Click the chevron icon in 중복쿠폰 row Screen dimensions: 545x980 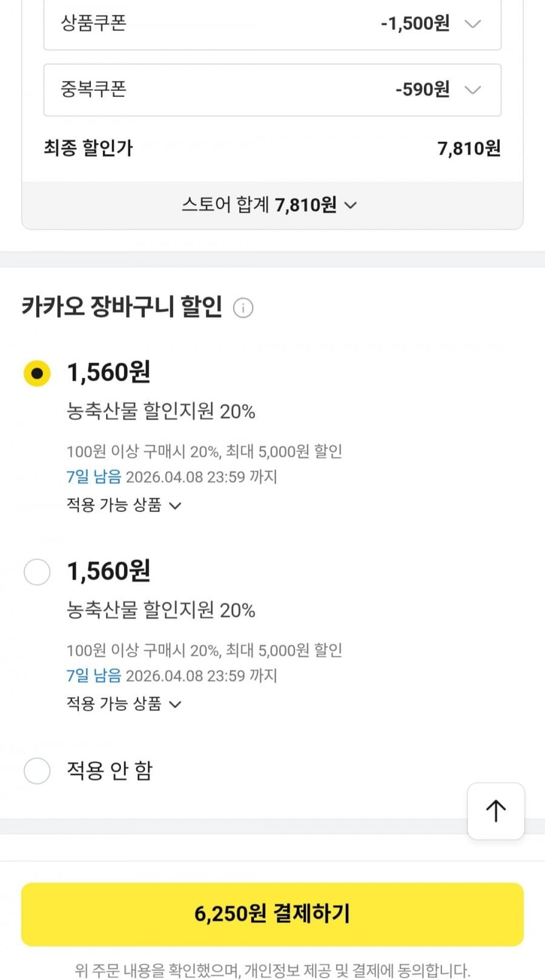pos(472,90)
